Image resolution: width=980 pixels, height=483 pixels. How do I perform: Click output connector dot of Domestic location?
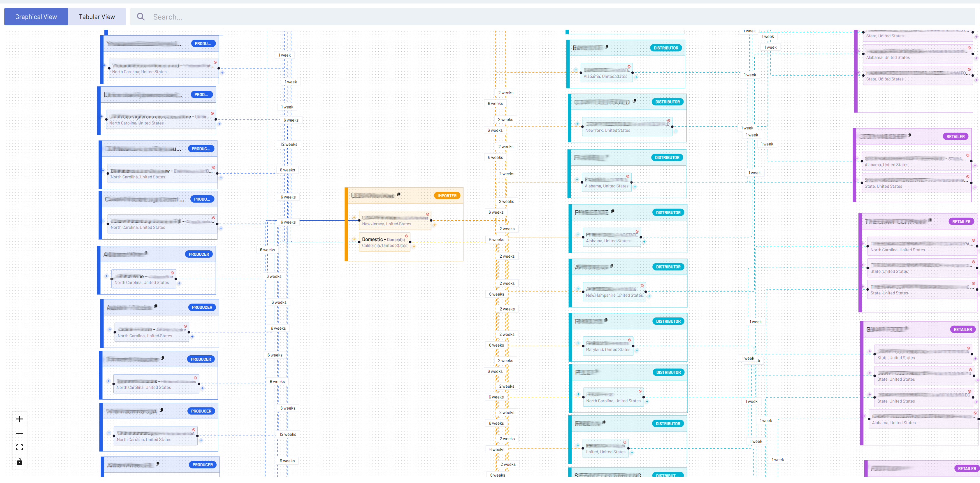(x=410, y=242)
